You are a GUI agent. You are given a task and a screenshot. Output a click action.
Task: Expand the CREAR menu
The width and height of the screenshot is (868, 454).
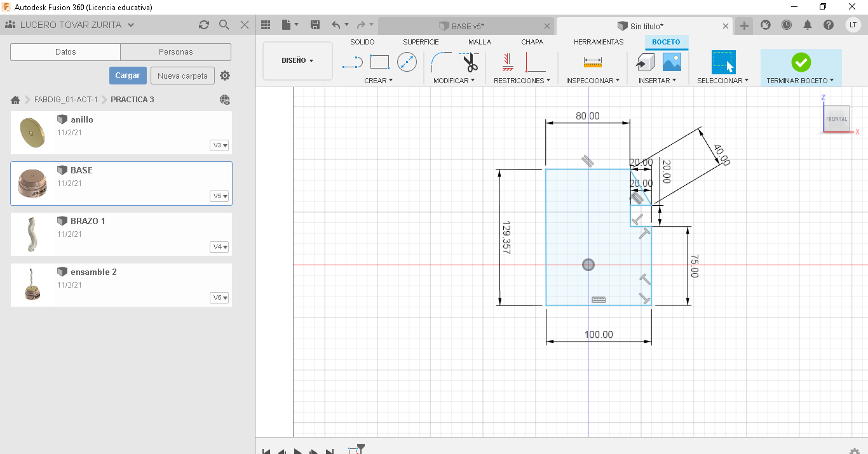(x=378, y=81)
